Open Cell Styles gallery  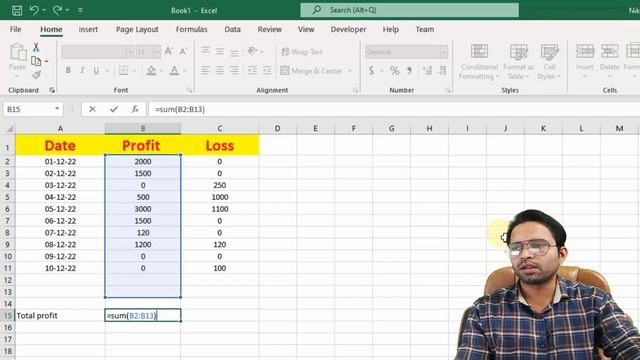549,62
